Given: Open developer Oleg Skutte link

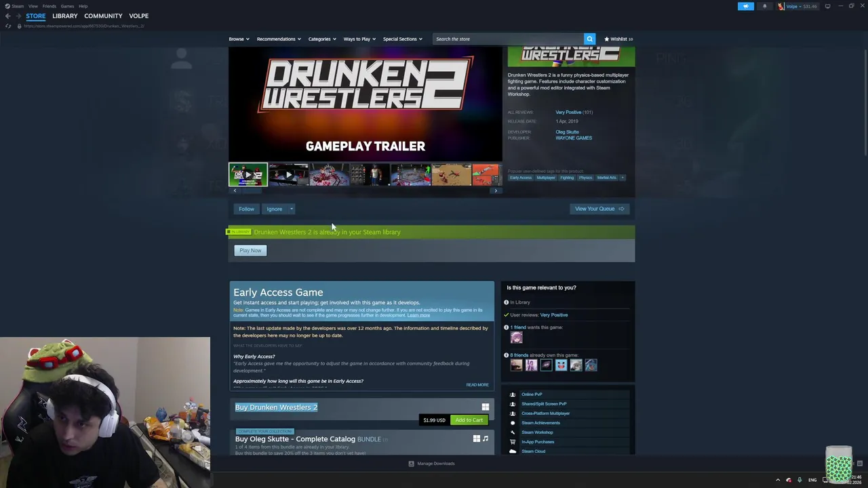Looking at the screenshot, I should [x=567, y=132].
